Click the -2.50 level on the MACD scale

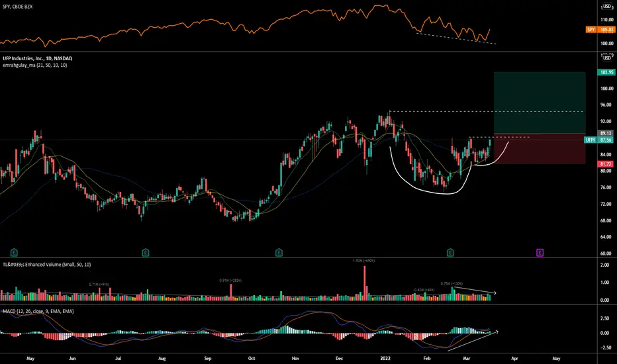pyautogui.click(x=605, y=348)
